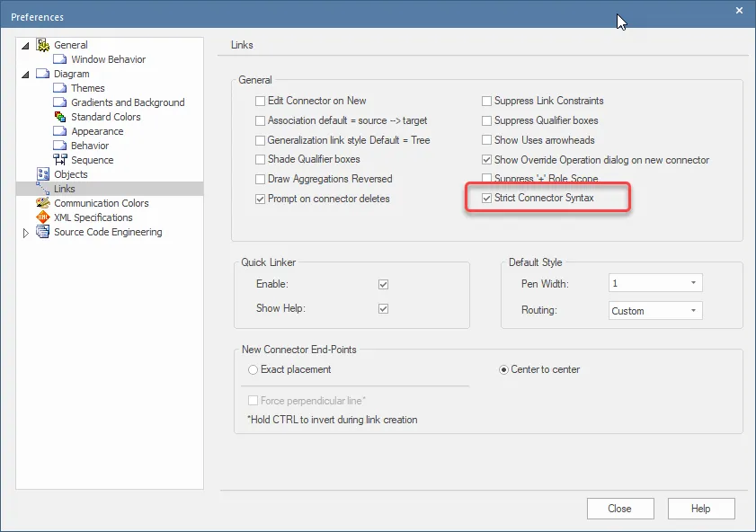Click the Source Code Engineering icon
The height and width of the screenshot is (532, 756).
tap(43, 232)
